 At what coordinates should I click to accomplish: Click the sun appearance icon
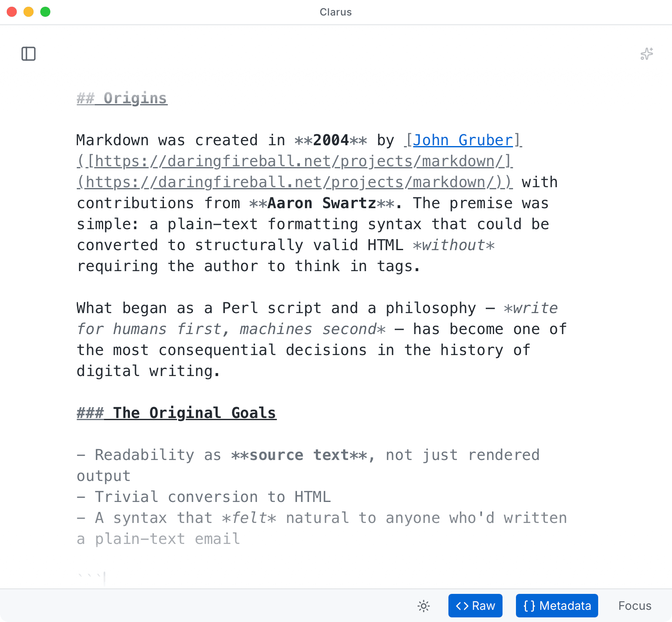pos(423,606)
